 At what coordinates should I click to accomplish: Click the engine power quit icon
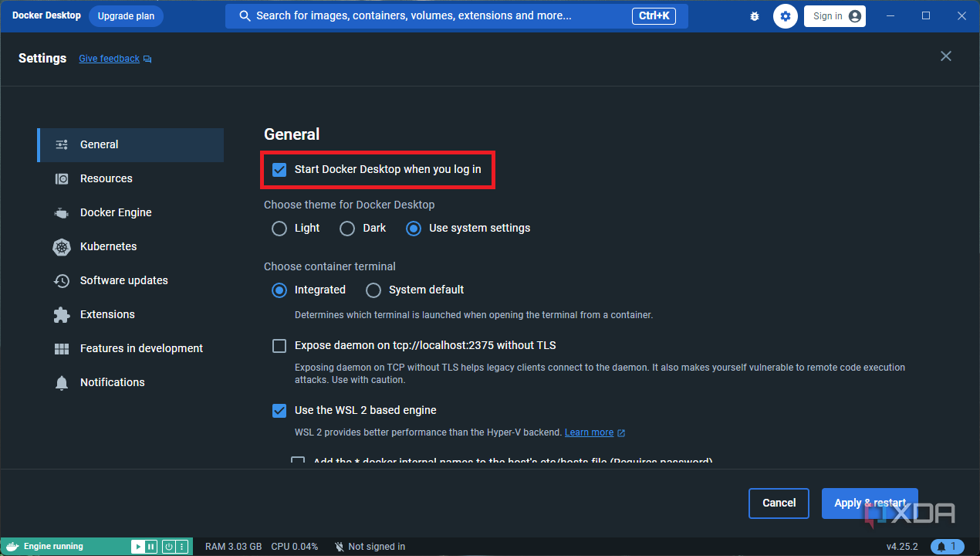tap(168, 547)
